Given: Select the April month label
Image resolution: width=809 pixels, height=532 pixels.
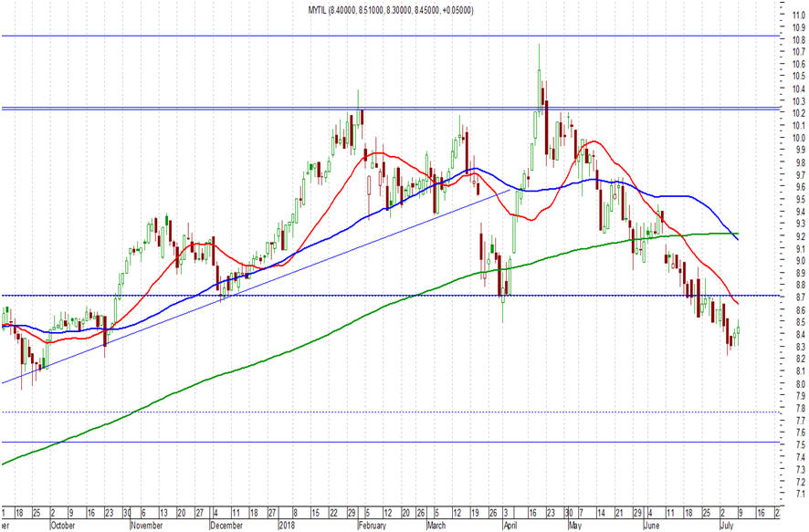Looking at the screenshot, I should (x=510, y=526).
